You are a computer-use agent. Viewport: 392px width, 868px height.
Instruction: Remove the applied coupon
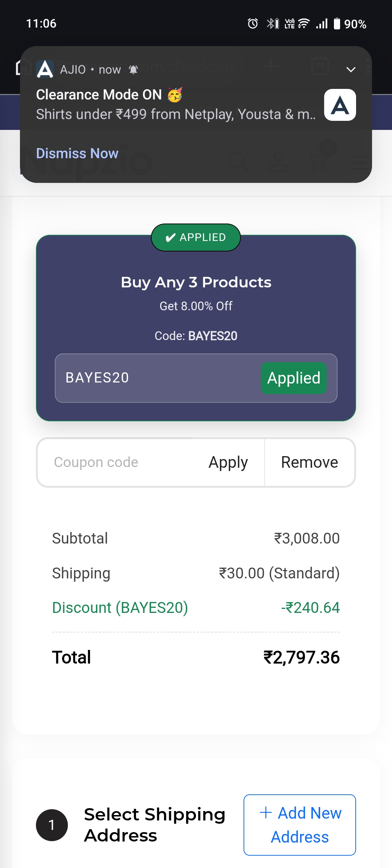310,462
